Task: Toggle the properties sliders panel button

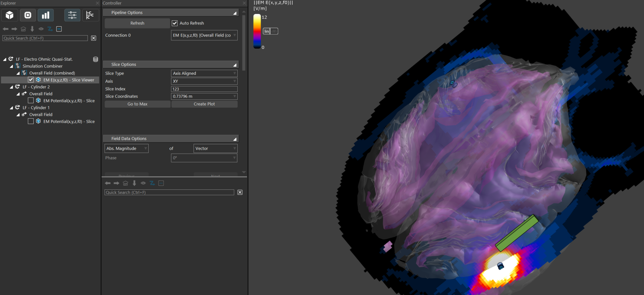Action: click(x=72, y=15)
